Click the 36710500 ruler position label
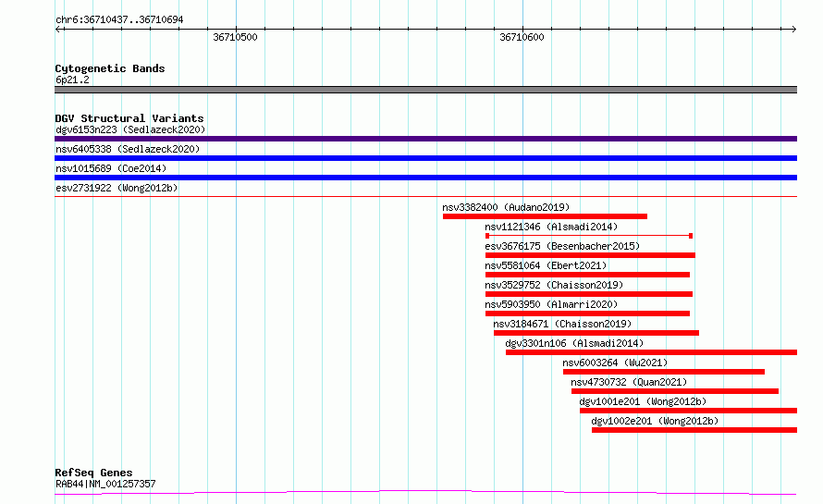The height and width of the screenshot is (504, 823). point(235,37)
